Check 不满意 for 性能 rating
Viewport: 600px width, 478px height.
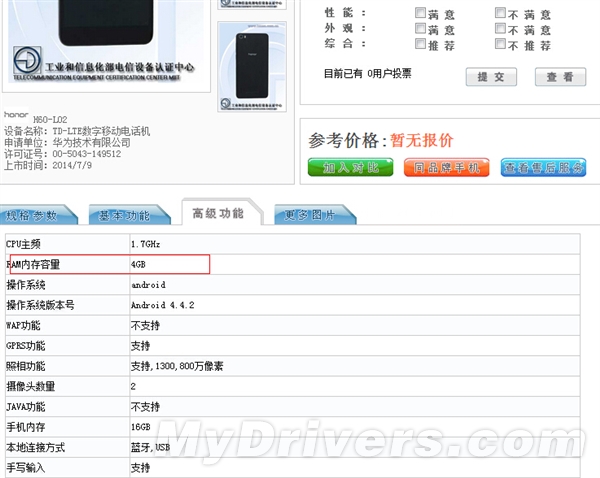click(x=500, y=13)
